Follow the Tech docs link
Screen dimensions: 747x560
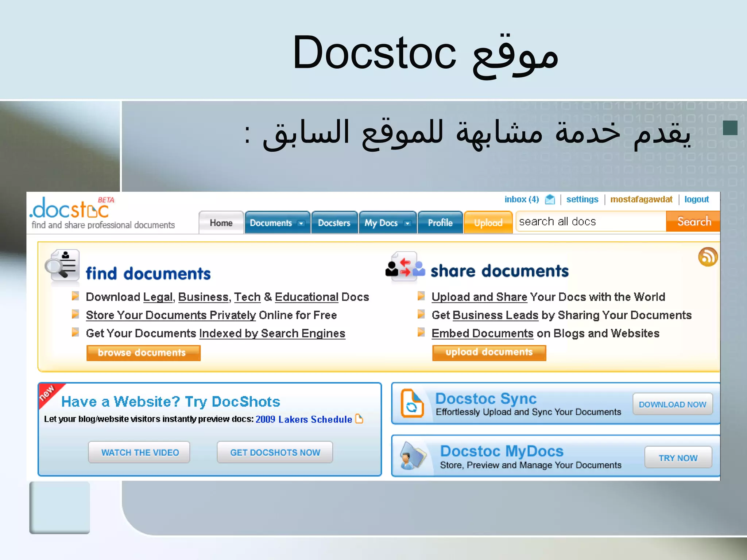247,297
